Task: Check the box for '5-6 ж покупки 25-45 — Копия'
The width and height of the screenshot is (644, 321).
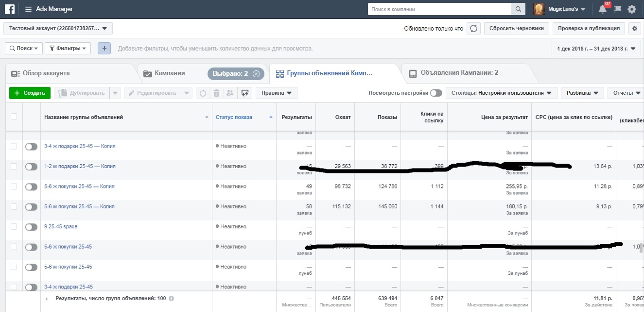Action: [14, 186]
